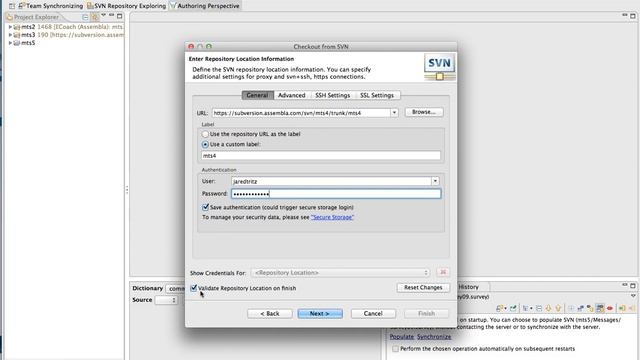Click the Source stepper control
Viewport: 640px width, 360px height.
click(x=166, y=300)
